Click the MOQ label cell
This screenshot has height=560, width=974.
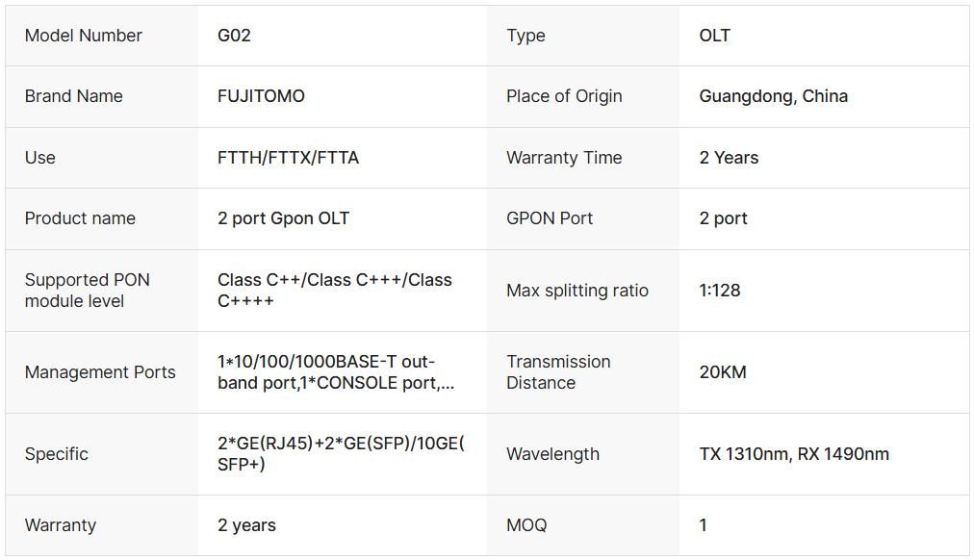tap(526, 525)
